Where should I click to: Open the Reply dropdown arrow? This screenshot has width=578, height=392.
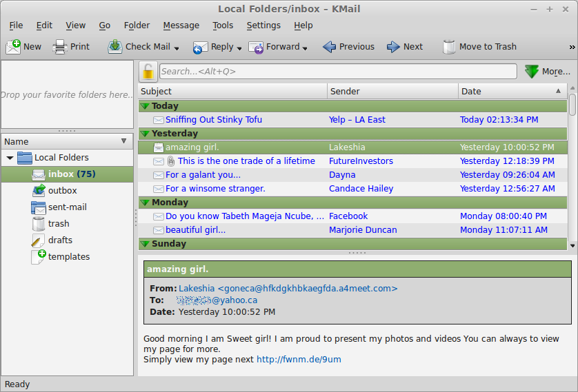click(x=239, y=49)
